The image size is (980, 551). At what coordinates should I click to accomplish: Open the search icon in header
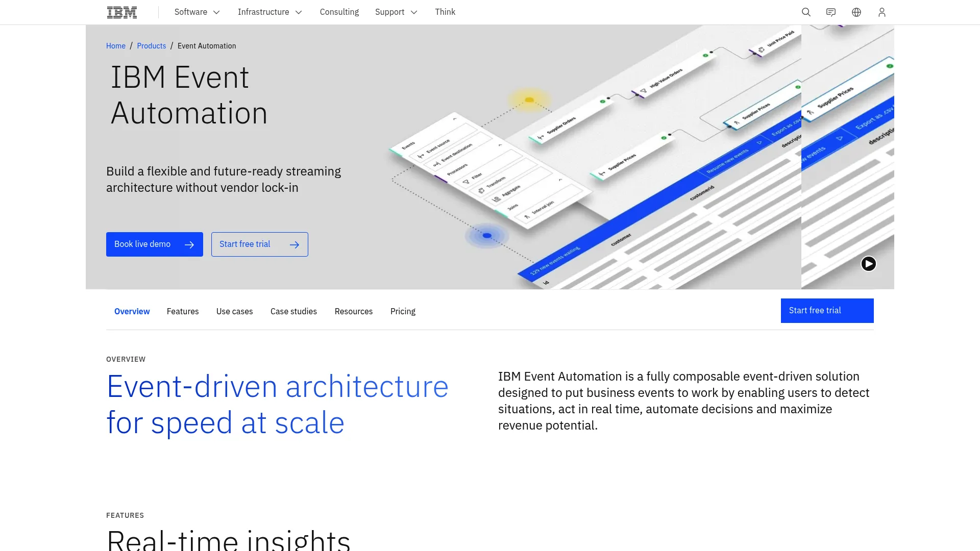(806, 12)
